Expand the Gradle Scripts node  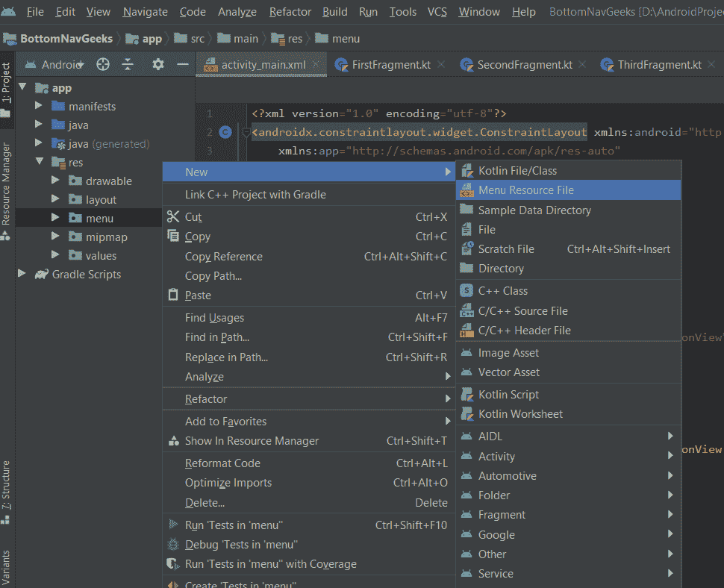[x=22, y=274]
